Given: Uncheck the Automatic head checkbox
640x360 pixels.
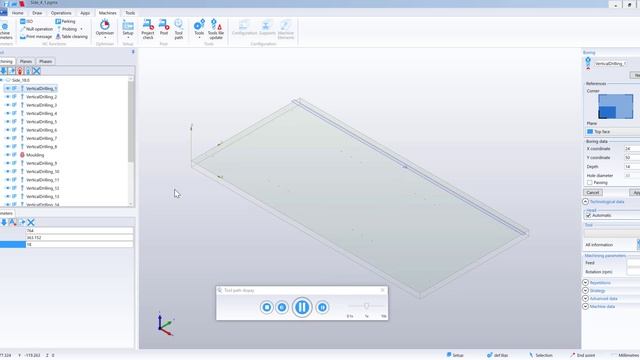Looking at the screenshot, I should (589, 215).
